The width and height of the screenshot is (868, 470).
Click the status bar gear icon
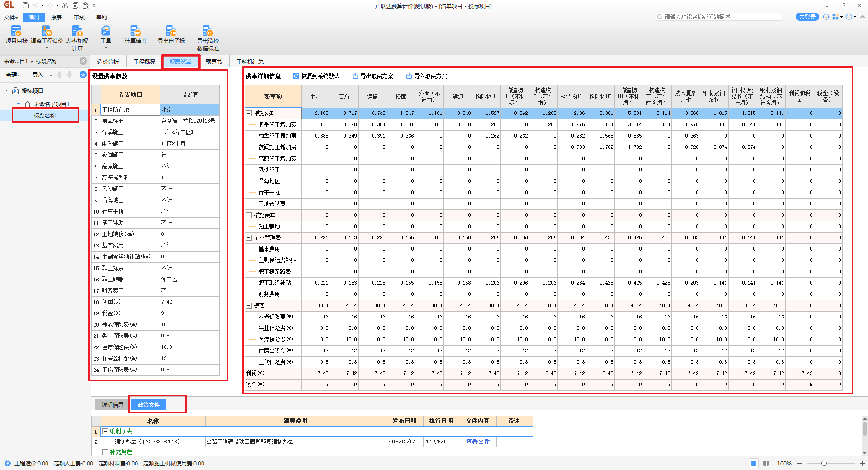pos(8,463)
